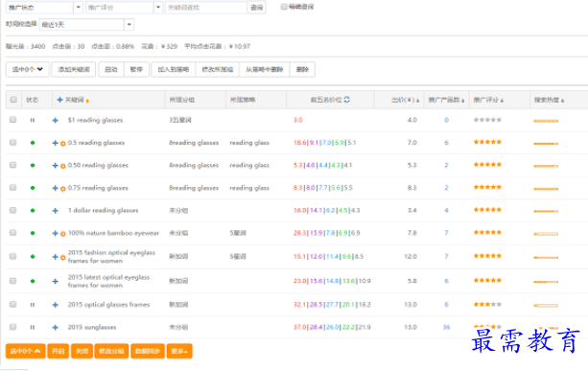Click plus icon for '2015 latest optical eyeglass' row
The image size is (588, 371).
tap(55, 281)
